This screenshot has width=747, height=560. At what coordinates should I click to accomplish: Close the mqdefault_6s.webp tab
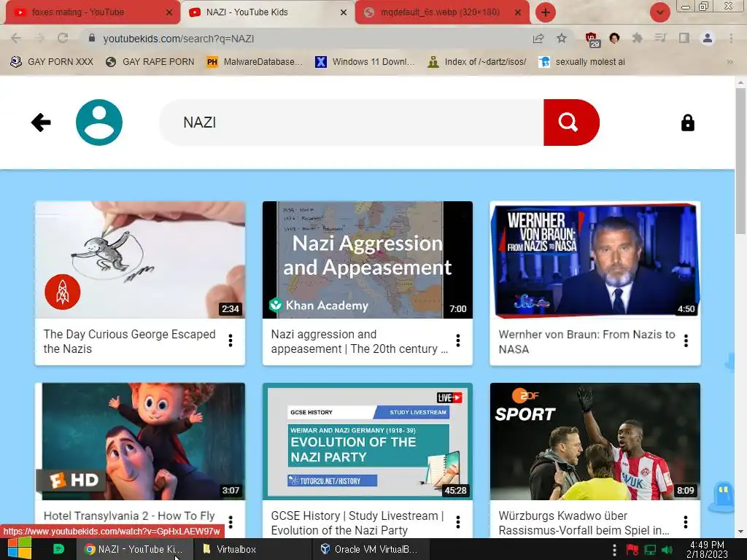pos(518,12)
